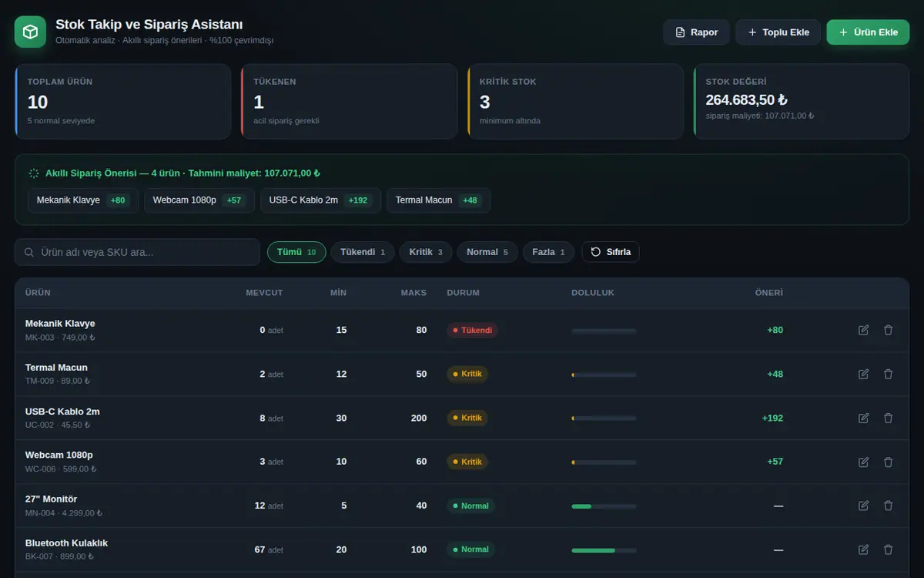
Task: Select Mekanik Klavye +80 order suggestion chip
Action: click(x=82, y=200)
